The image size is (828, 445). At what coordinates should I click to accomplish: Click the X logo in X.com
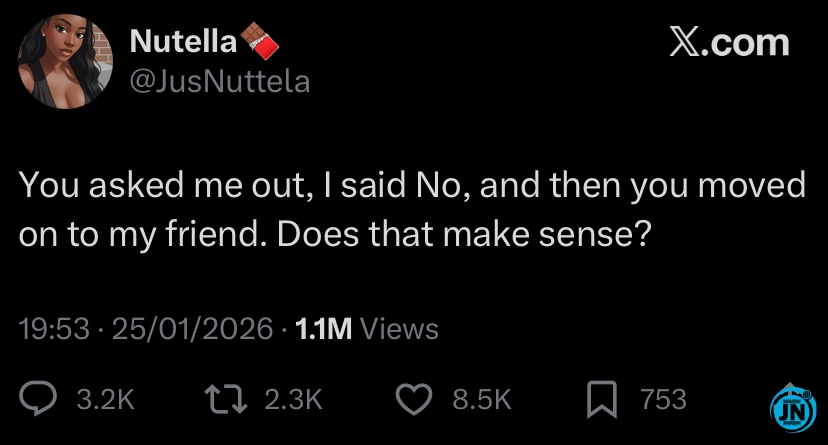coord(683,42)
